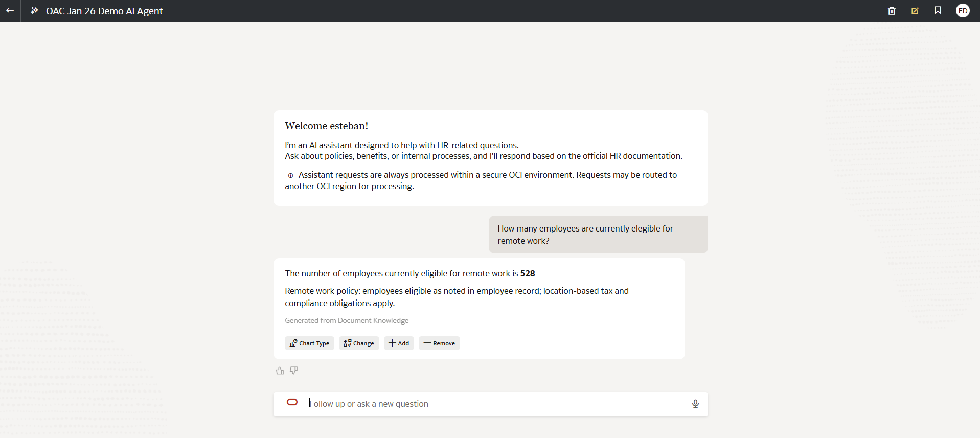Click the Remove button
Screen dimensions: 980x438
pos(439,343)
